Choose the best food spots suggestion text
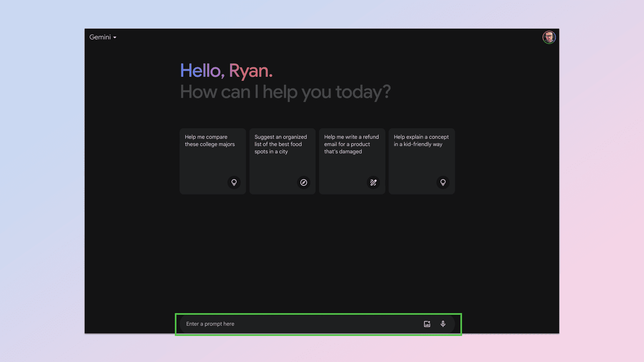 point(280,144)
